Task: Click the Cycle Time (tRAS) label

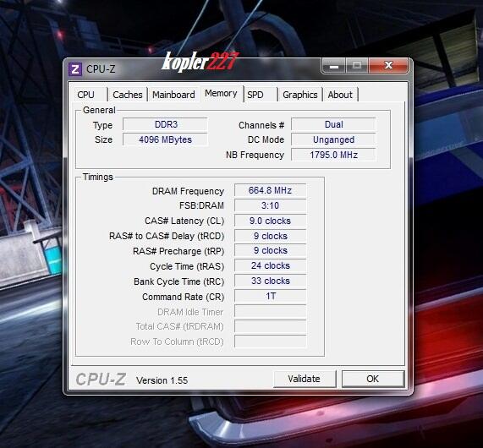Action: click(x=187, y=266)
